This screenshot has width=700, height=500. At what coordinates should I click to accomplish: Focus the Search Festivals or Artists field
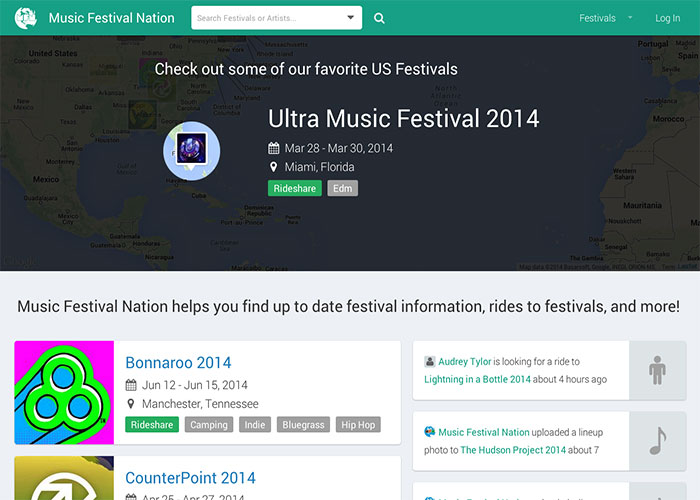(x=276, y=18)
